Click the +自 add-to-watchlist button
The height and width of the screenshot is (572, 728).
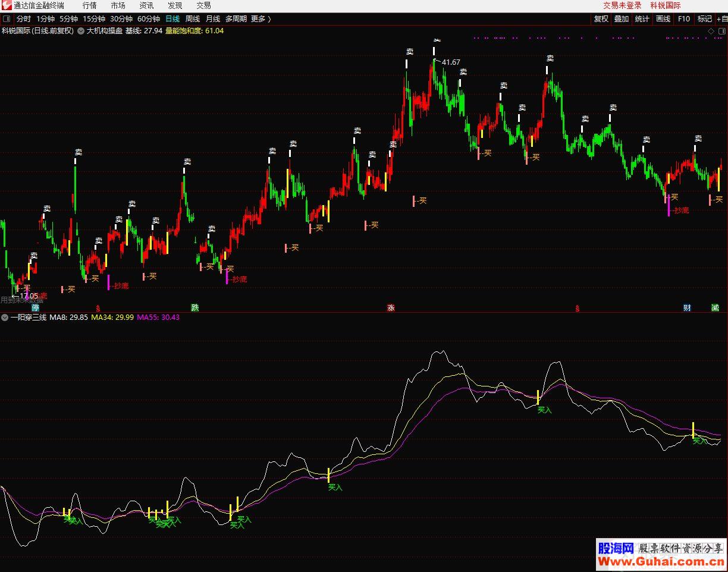tap(722, 19)
